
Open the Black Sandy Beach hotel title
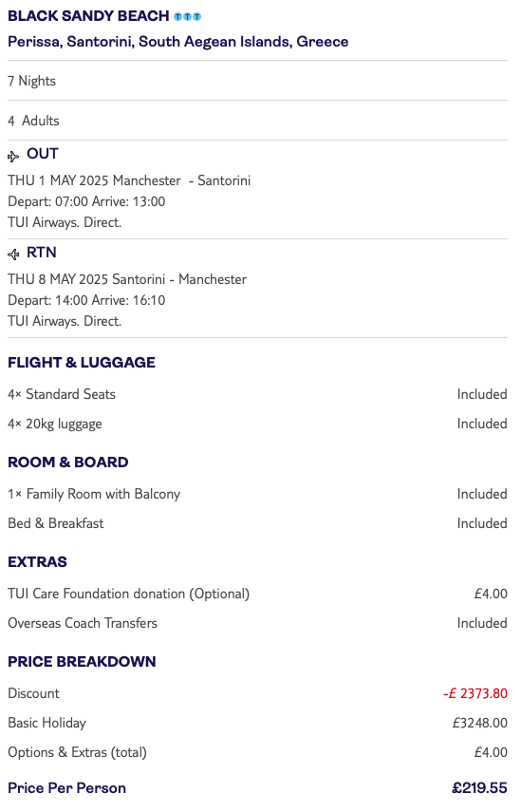tap(88, 16)
